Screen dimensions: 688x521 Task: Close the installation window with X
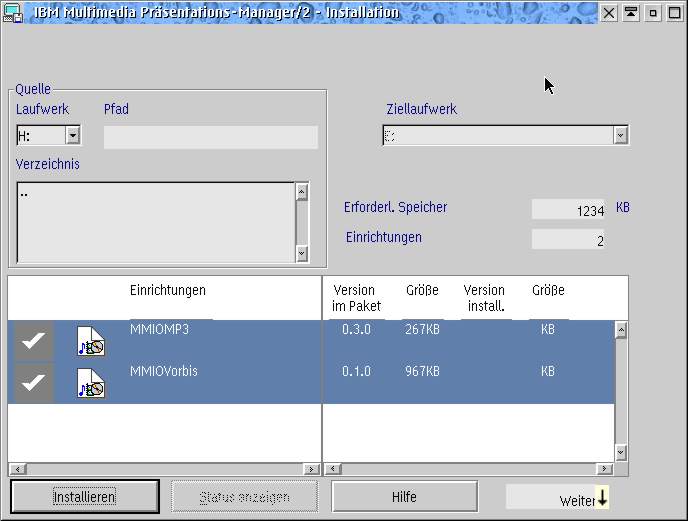point(609,13)
